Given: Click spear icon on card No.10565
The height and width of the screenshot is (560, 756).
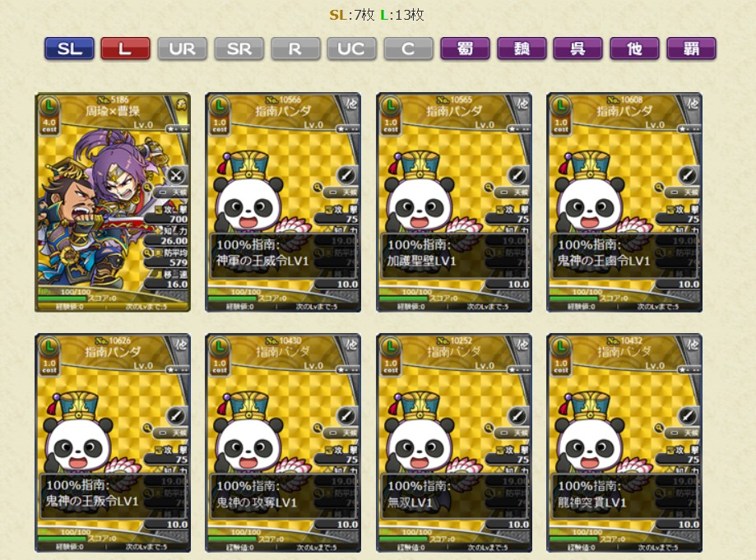Looking at the screenshot, I should [517, 175].
